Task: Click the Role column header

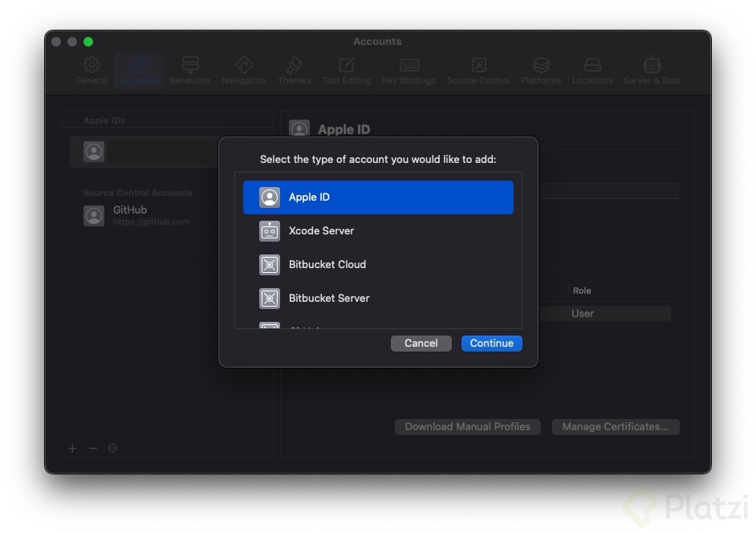Action: (582, 291)
